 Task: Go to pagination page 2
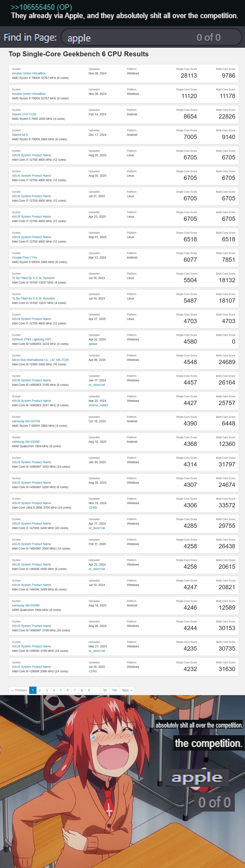pyautogui.click(x=40, y=690)
